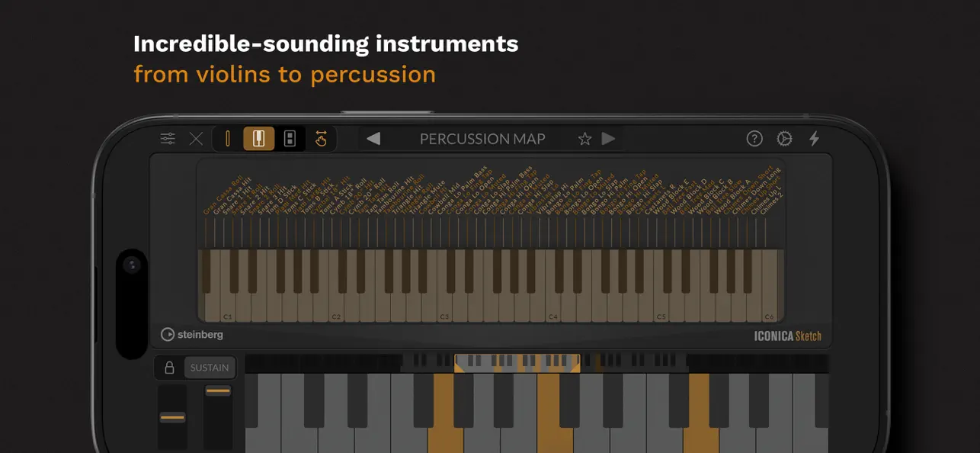
Task: Tap the X icon in the top toolbar
Action: point(196,139)
